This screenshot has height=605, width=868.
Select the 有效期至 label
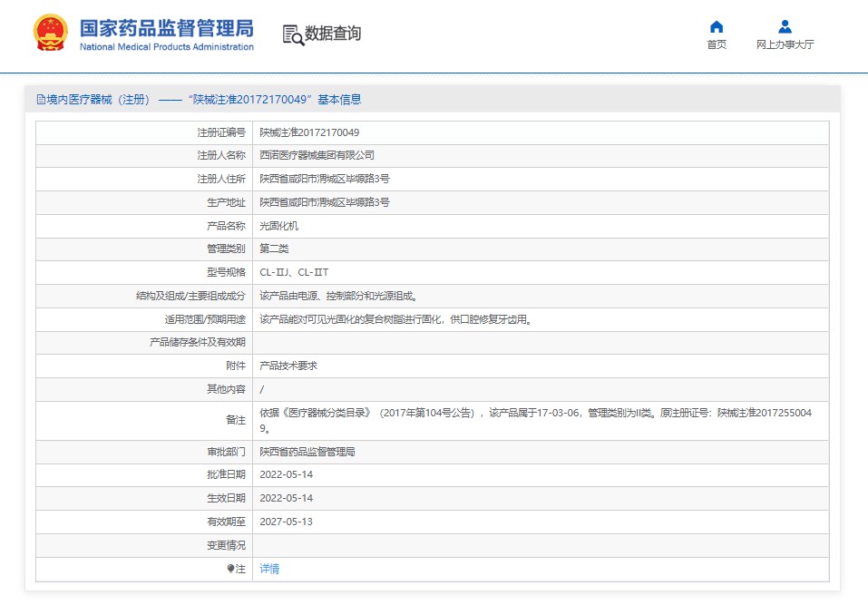pos(226,522)
